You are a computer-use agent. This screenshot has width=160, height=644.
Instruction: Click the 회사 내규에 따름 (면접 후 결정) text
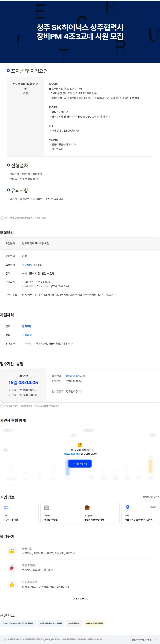tap(39, 273)
